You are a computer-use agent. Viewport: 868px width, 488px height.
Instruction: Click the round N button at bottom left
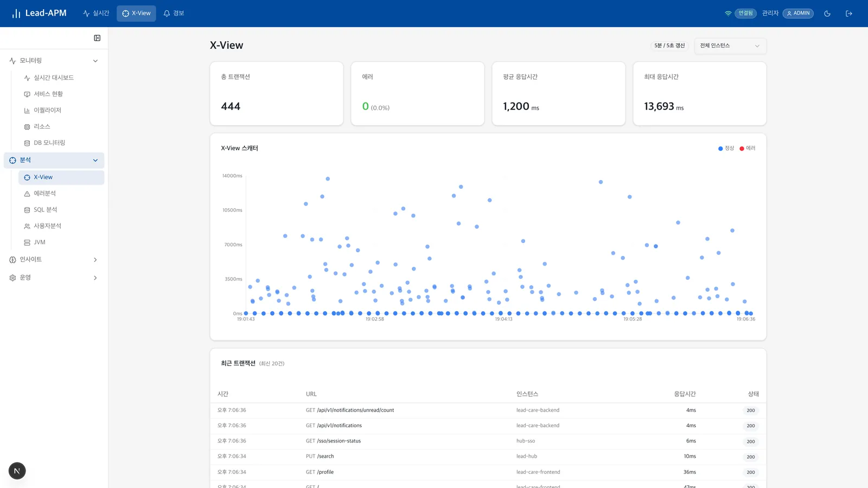[17, 471]
